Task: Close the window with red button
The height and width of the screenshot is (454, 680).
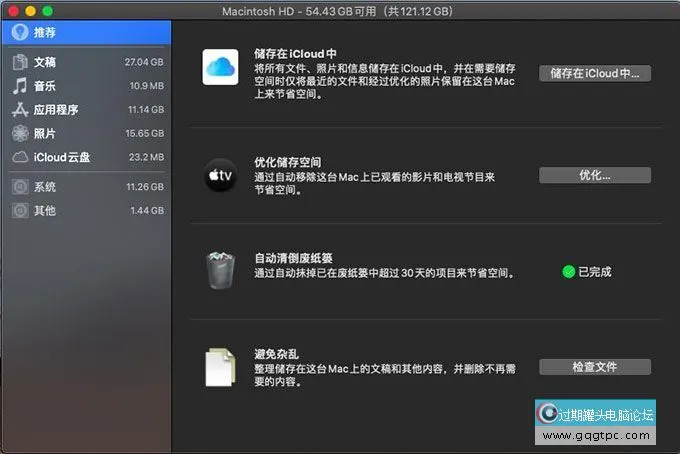Action: click(x=13, y=11)
